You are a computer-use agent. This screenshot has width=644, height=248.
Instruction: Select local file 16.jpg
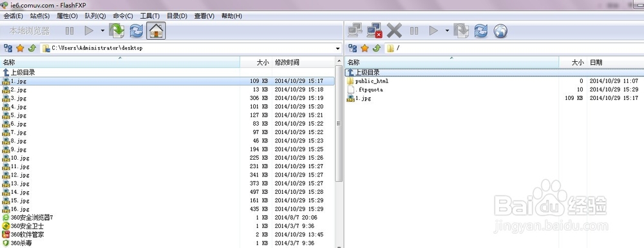click(167, 209)
